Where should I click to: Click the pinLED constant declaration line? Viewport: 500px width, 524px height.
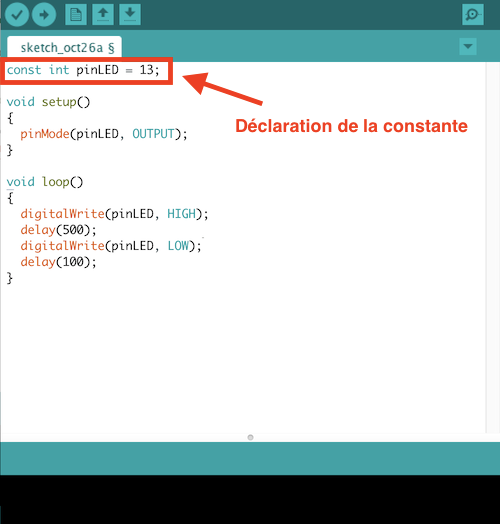point(83,70)
